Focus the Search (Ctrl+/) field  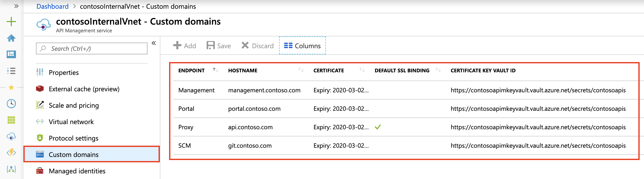[92, 48]
